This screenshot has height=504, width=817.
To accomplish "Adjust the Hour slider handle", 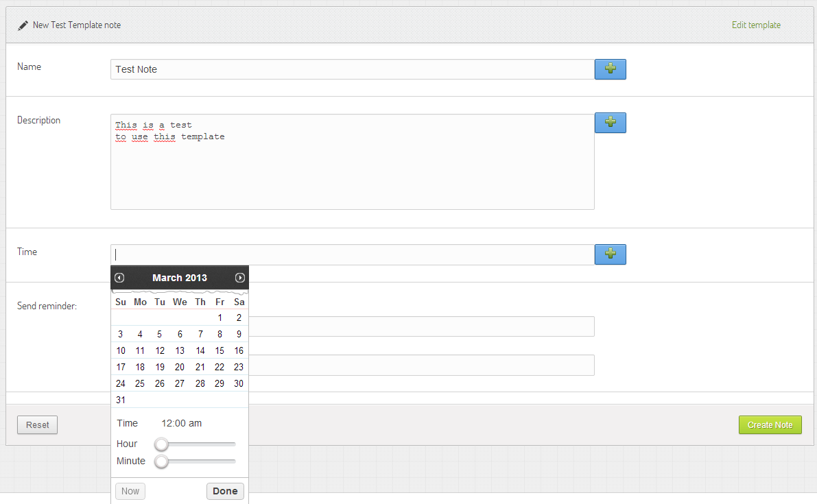I will tap(161, 444).
